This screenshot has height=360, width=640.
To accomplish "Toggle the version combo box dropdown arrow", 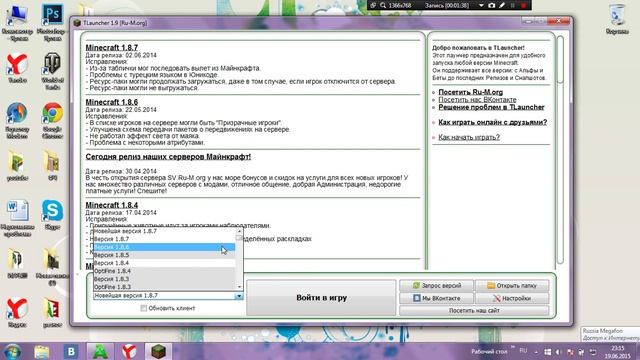I will (239, 296).
